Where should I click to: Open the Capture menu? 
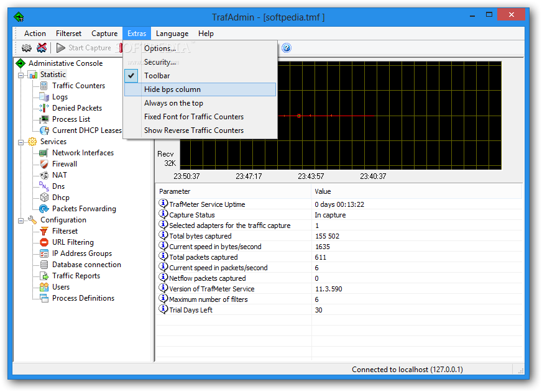(104, 34)
